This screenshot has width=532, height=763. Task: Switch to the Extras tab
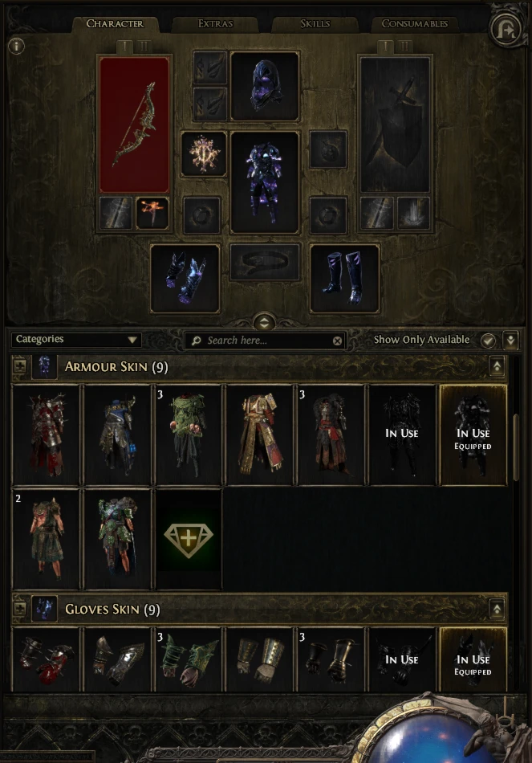[x=215, y=24]
